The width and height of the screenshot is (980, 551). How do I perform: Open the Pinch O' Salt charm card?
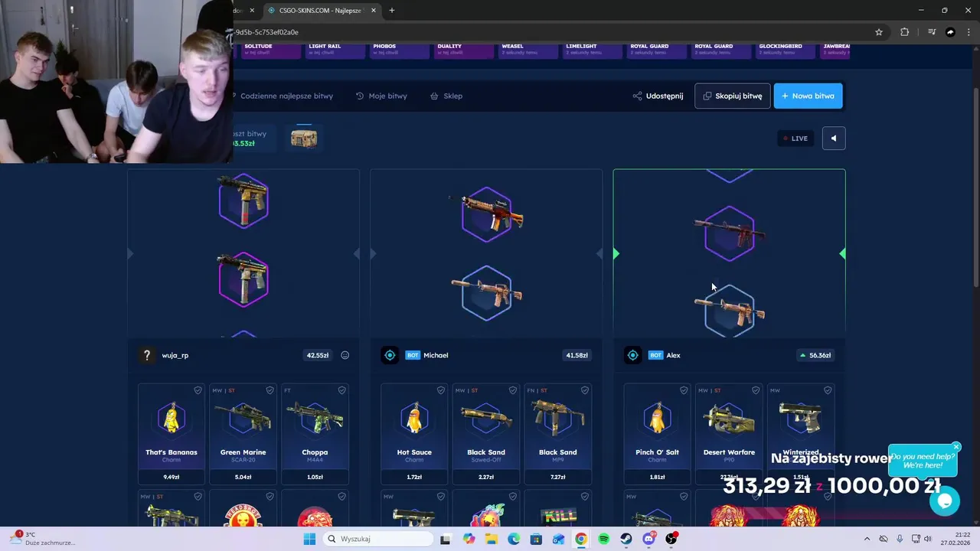pos(657,434)
